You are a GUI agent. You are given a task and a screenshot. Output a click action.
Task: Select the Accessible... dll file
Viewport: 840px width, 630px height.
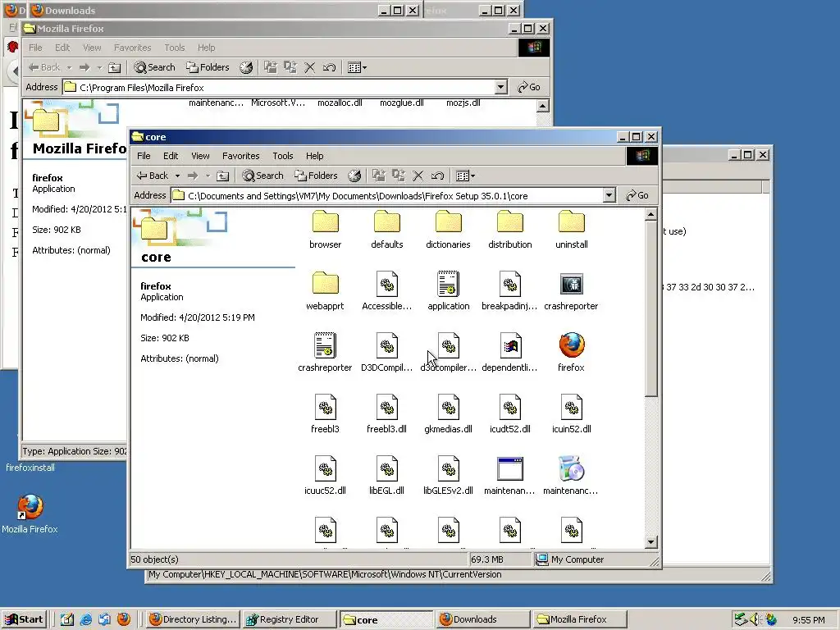tap(387, 291)
